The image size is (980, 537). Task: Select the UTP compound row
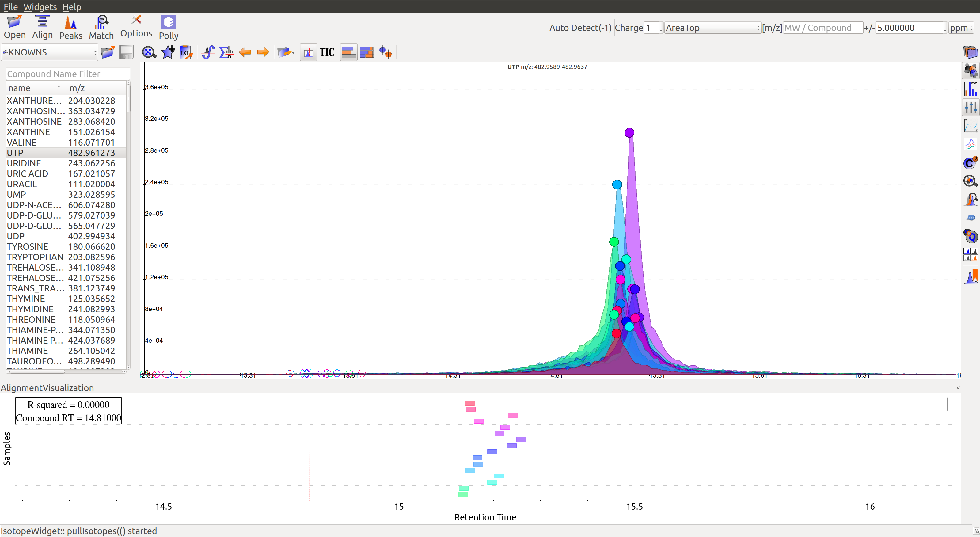point(66,153)
